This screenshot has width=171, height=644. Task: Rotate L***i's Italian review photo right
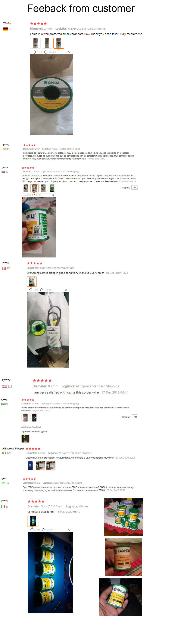coord(48,530)
